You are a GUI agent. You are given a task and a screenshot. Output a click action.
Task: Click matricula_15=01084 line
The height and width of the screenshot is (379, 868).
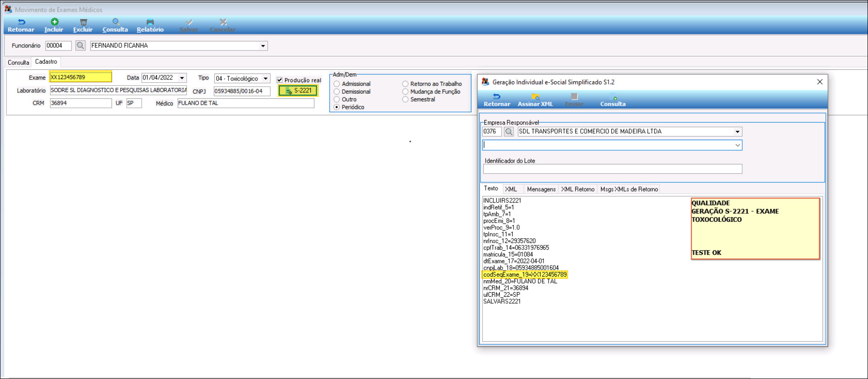click(x=508, y=255)
